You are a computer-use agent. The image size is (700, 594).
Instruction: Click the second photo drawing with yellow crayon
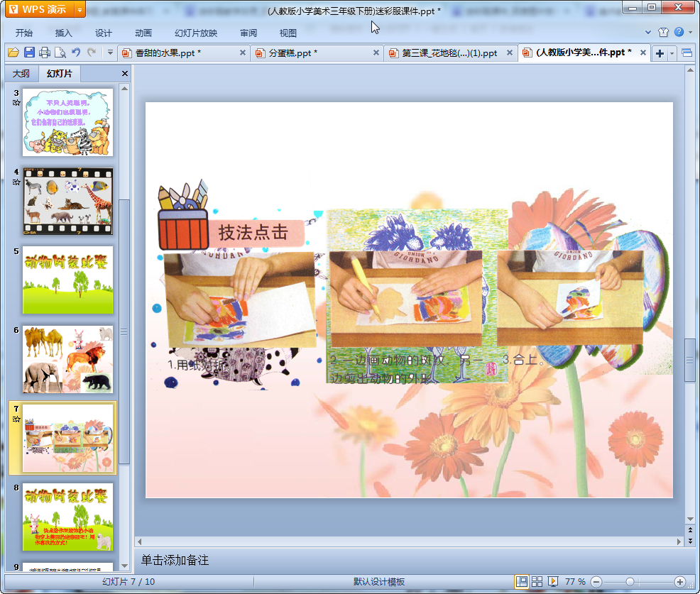pyautogui.click(x=405, y=298)
